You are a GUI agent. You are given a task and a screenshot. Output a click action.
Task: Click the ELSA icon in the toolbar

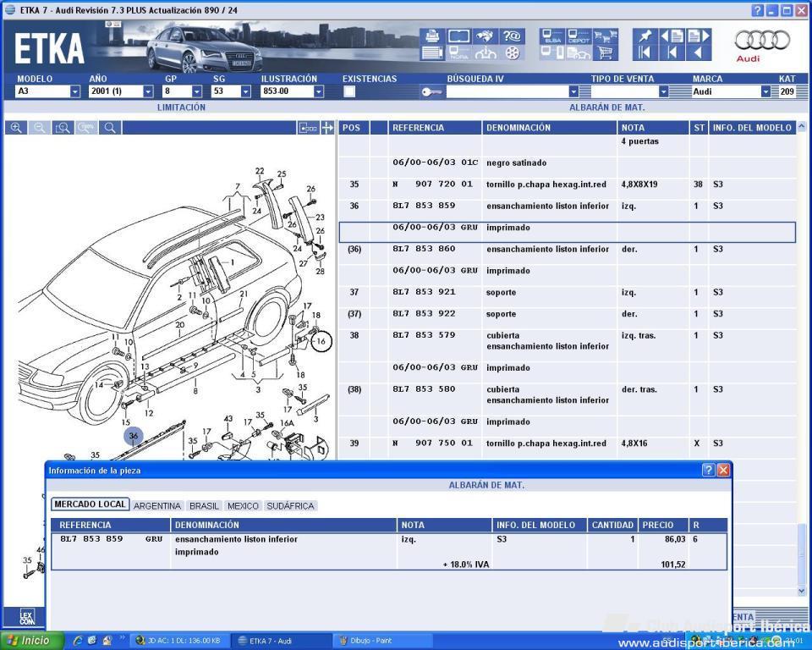[554, 36]
